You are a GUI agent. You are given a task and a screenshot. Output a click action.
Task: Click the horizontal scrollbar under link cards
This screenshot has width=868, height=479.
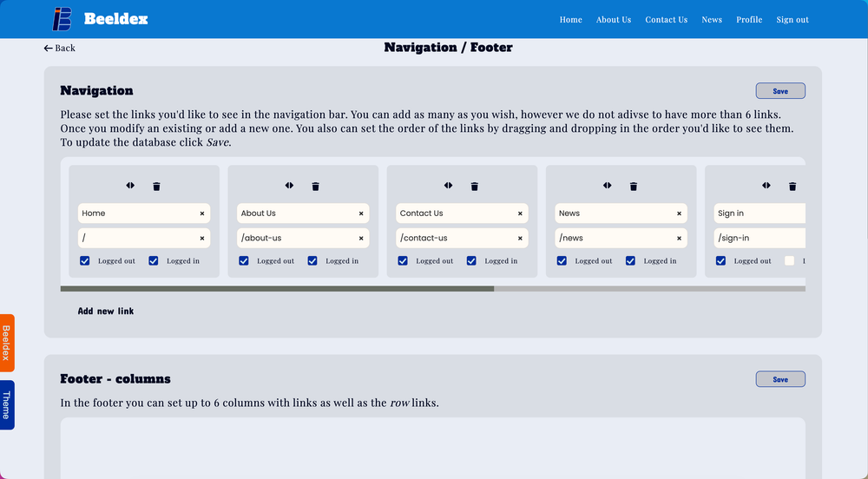(278, 288)
